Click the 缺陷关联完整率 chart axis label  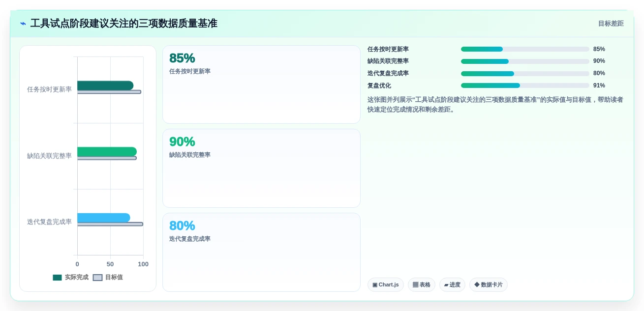[x=49, y=156]
